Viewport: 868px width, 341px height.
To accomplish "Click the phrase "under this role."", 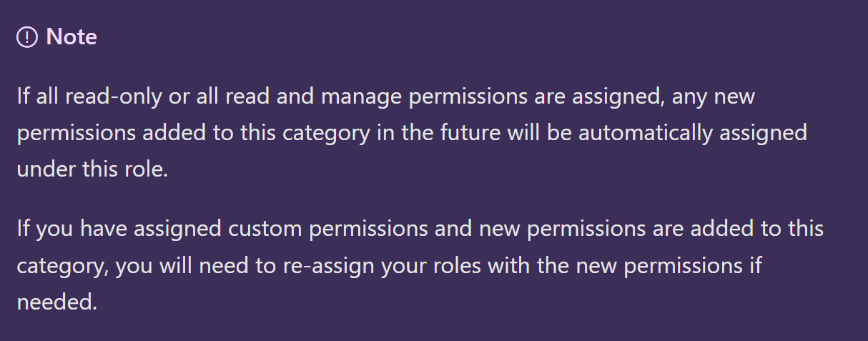I will 92,170.
